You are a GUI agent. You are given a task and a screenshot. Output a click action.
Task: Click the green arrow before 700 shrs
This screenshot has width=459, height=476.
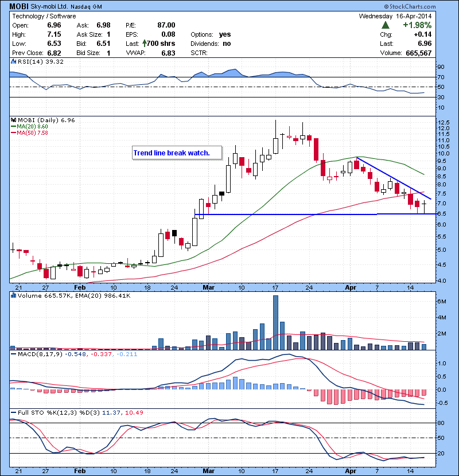(x=144, y=44)
